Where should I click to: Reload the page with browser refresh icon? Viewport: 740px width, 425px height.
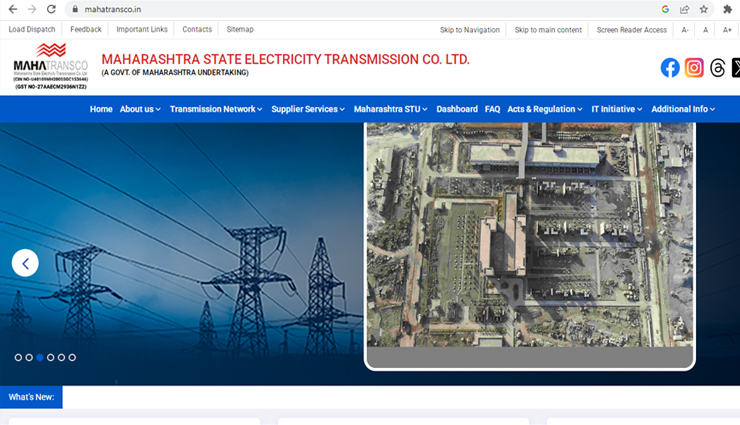point(51,9)
